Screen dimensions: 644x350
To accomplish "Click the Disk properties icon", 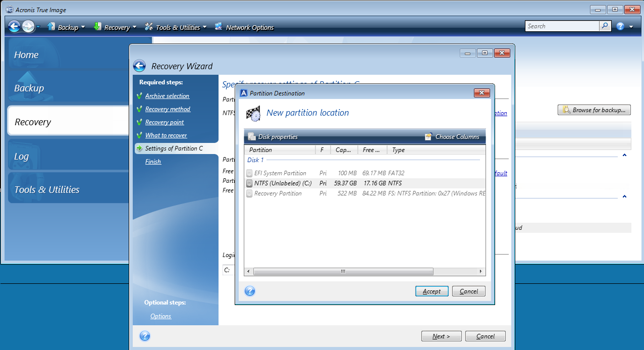I will [252, 136].
